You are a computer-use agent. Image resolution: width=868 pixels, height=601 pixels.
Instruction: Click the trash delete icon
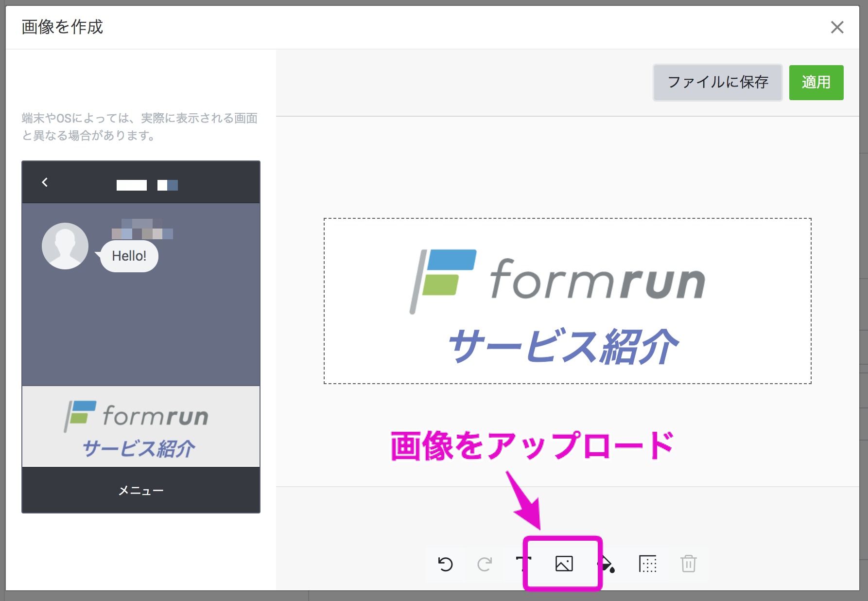pyautogui.click(x=689, y=564)
